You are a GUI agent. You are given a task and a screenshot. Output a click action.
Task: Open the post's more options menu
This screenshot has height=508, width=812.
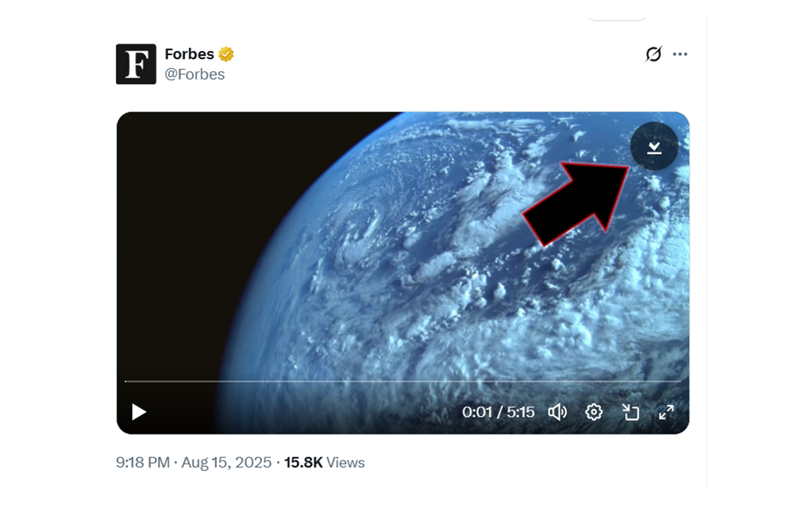click(680, 55)
